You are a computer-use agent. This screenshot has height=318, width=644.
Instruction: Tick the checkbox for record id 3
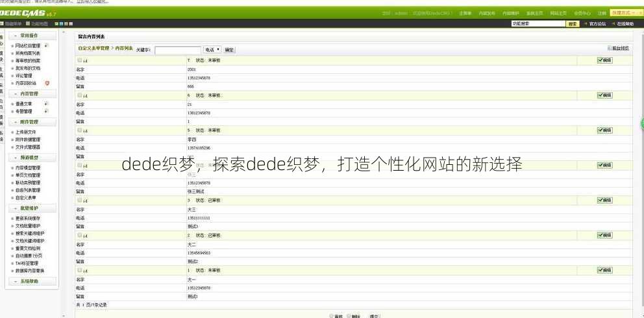[x=80, y=200]
